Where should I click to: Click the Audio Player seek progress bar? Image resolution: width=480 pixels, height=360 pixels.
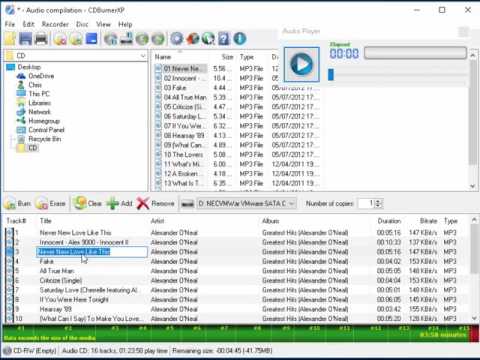[x=415, y=53]
